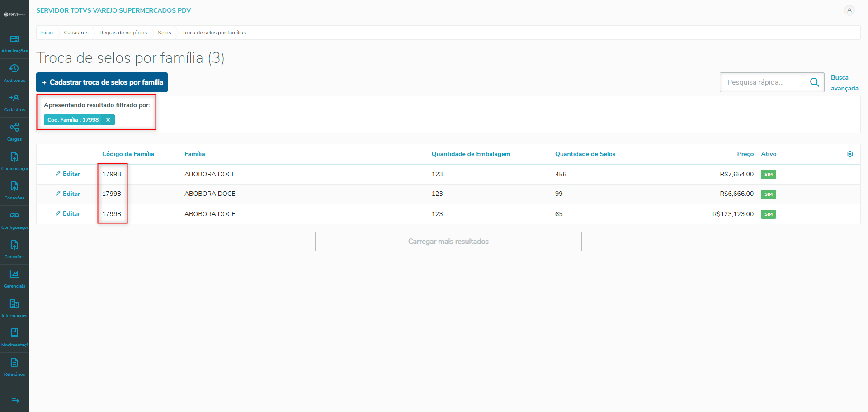
Task: Sort by the Ativo column header
Action: pos(769,154)
